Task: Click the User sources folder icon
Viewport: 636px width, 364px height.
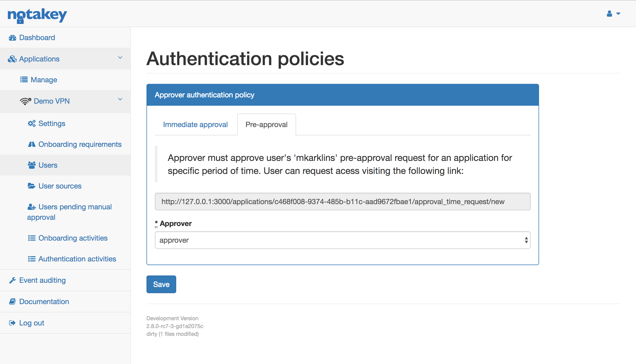Action: pos(32,186)
